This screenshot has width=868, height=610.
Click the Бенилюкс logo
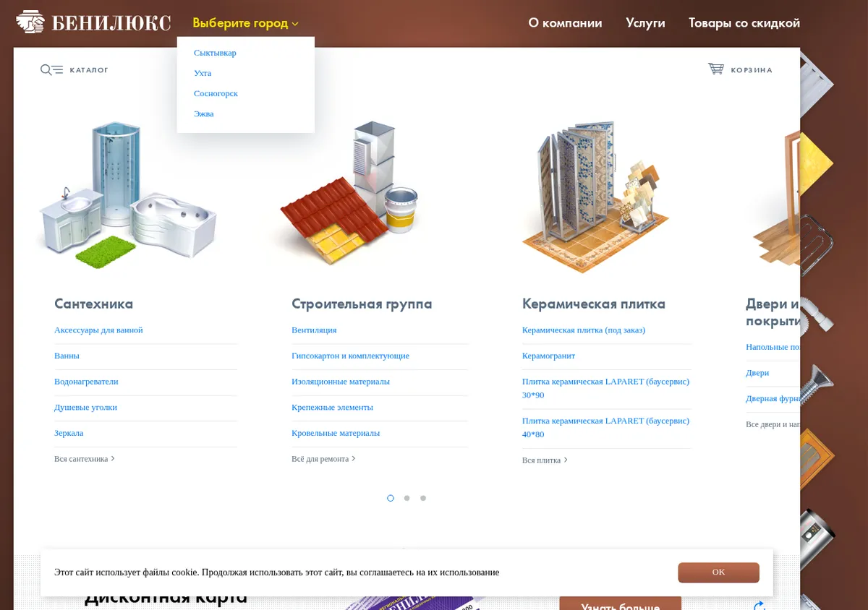(x=93, y=22)
